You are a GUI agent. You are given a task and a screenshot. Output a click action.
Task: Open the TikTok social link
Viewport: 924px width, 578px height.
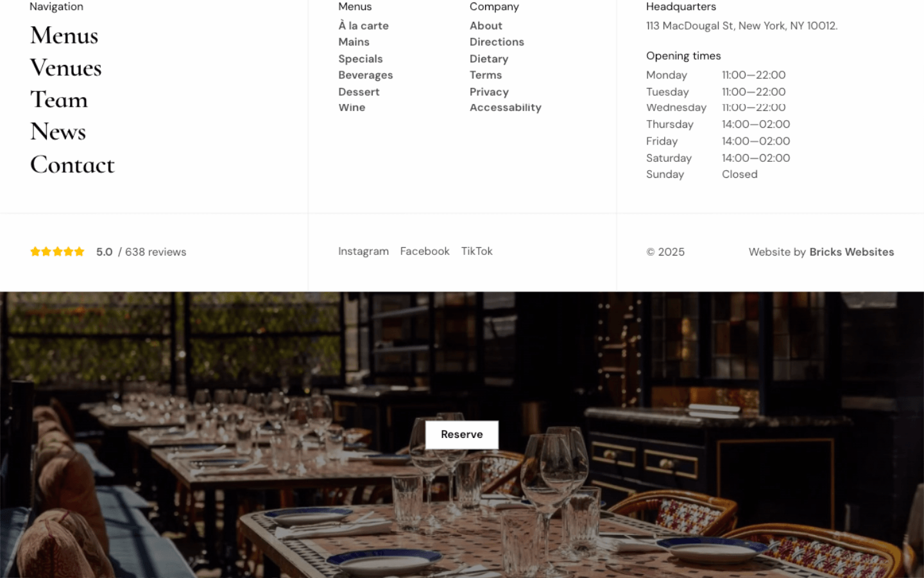[477, 251]
